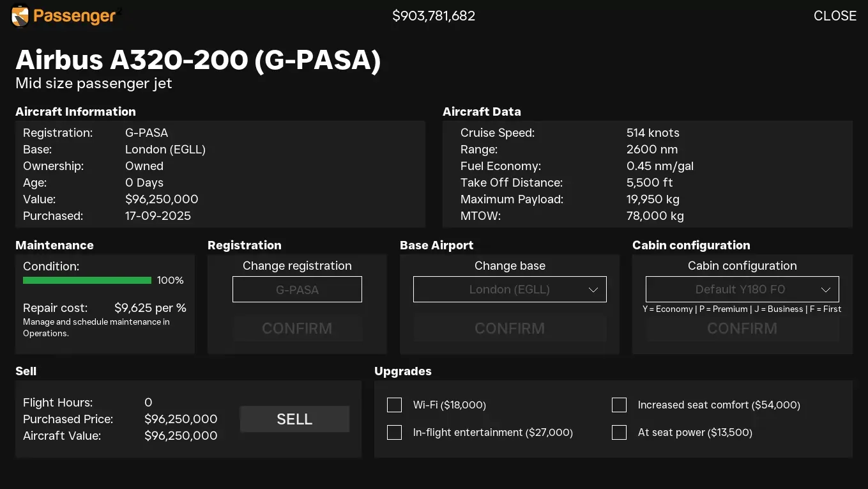Click the Default Y180 F0 dropdown chevron

(825, 290)
